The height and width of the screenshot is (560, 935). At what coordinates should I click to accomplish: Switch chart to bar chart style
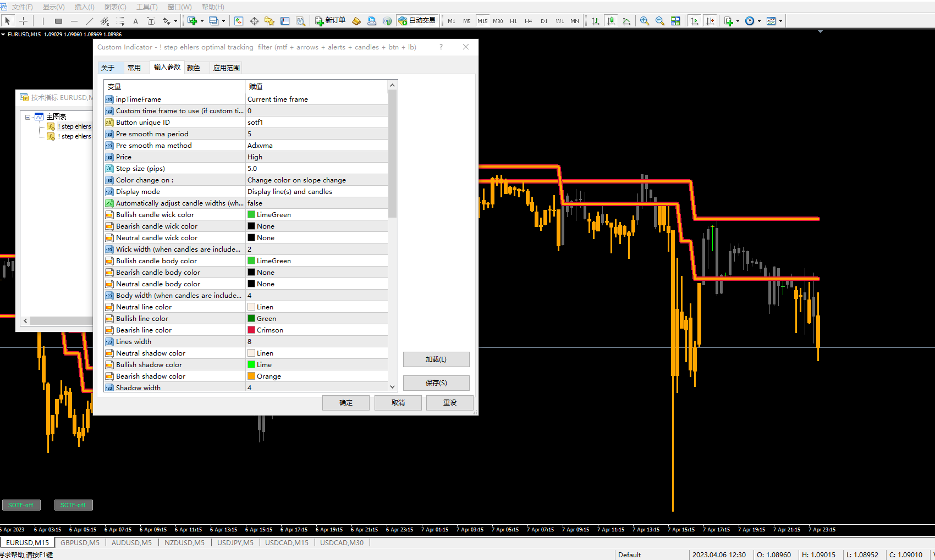[596, 21]
